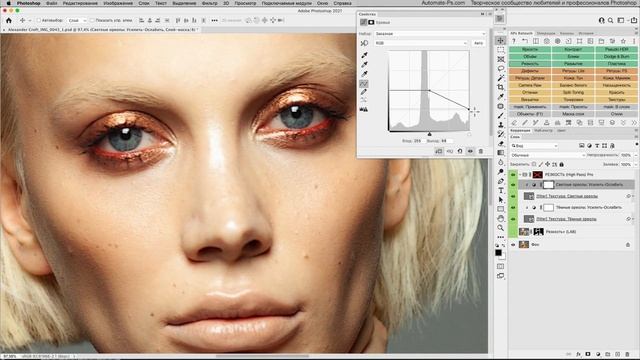The height and width of the screenshot is (360, 640).
Task: Open the Curves preset dropdown
Action: (431, 33)
